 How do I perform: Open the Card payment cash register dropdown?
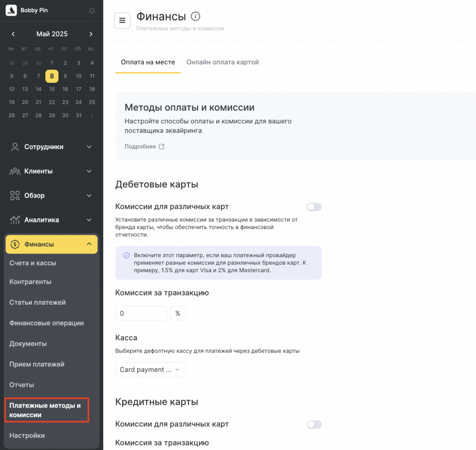150,370
